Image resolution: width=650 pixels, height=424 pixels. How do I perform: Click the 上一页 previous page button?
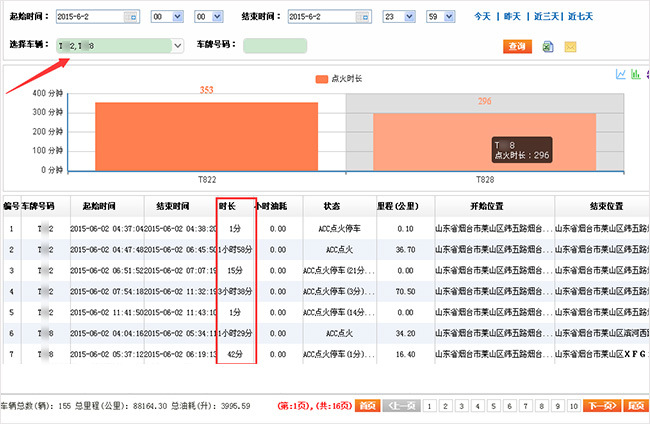click(x=401, y=406)
